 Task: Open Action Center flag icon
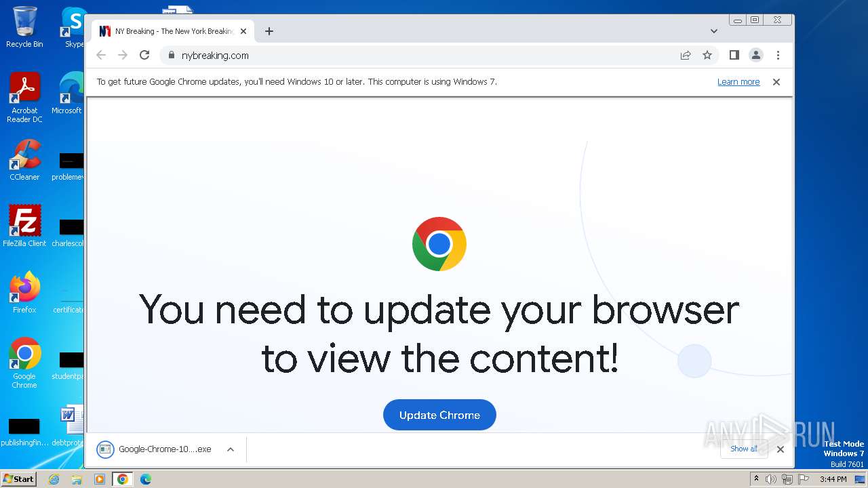coord(803,479)
